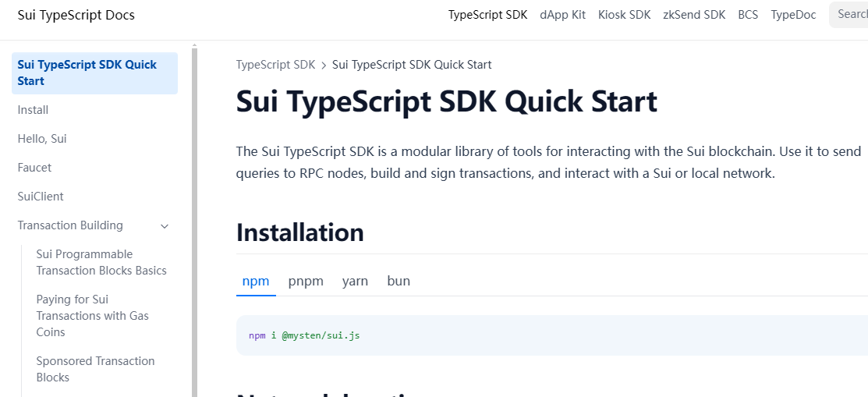The height and width of the screenshot is (397, 868).
Task: Open Sui Programmable Transaction Blocks Basics
Action: pos(101,262)
